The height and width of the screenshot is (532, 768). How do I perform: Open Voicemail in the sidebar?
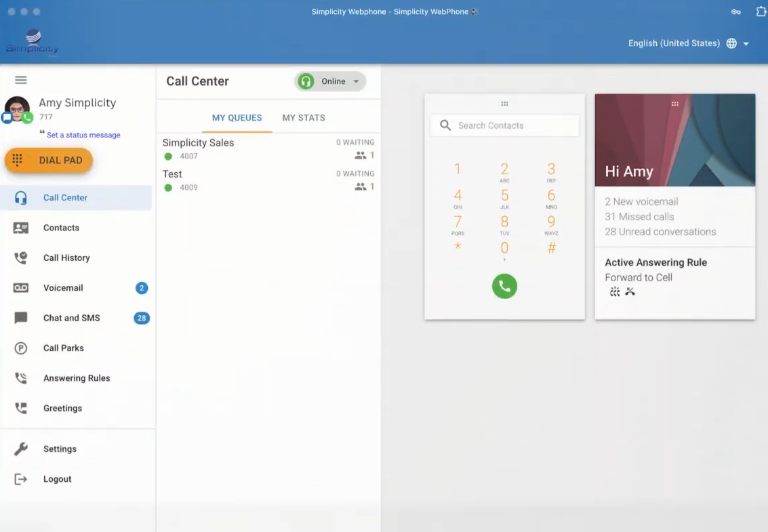pyautogui.click(x=76, y=288)
